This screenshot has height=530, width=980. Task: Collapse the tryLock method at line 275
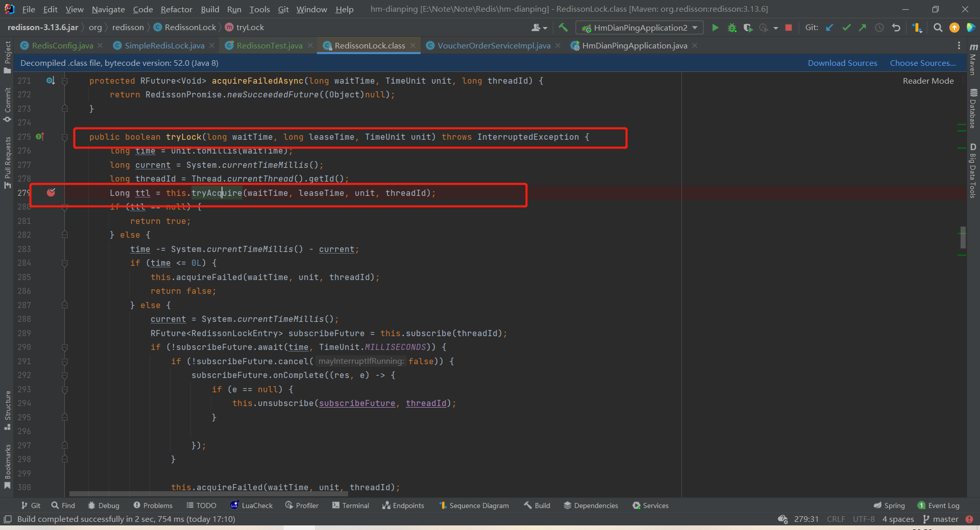tap(65, 137)
